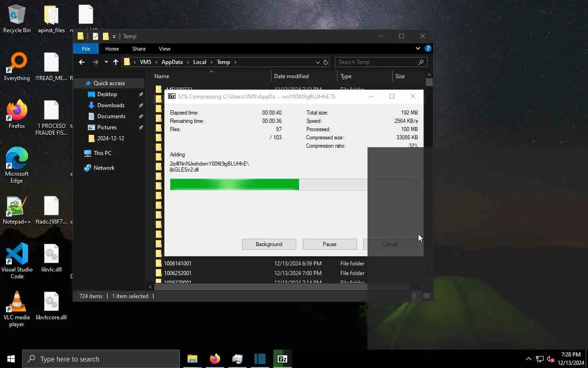Go up one folder level
This screenshot has height=368, width=588.
click(x=116, y=62)
